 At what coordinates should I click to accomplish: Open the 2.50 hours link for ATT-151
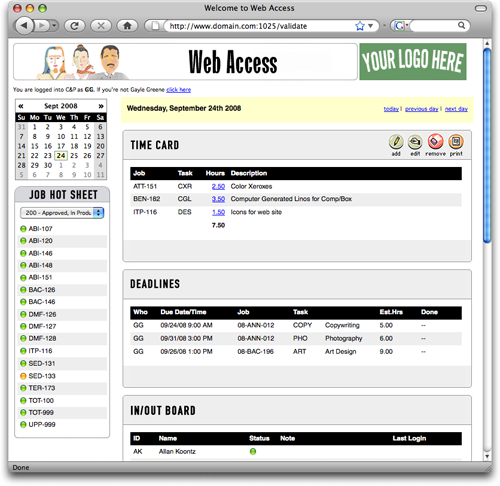[x=218, y=186]
